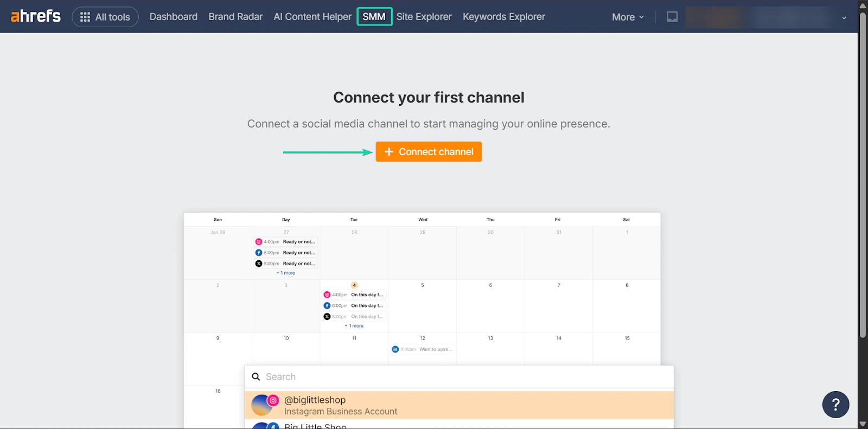
Task: Open the All tools grid menu
Action: coord(105,17)
